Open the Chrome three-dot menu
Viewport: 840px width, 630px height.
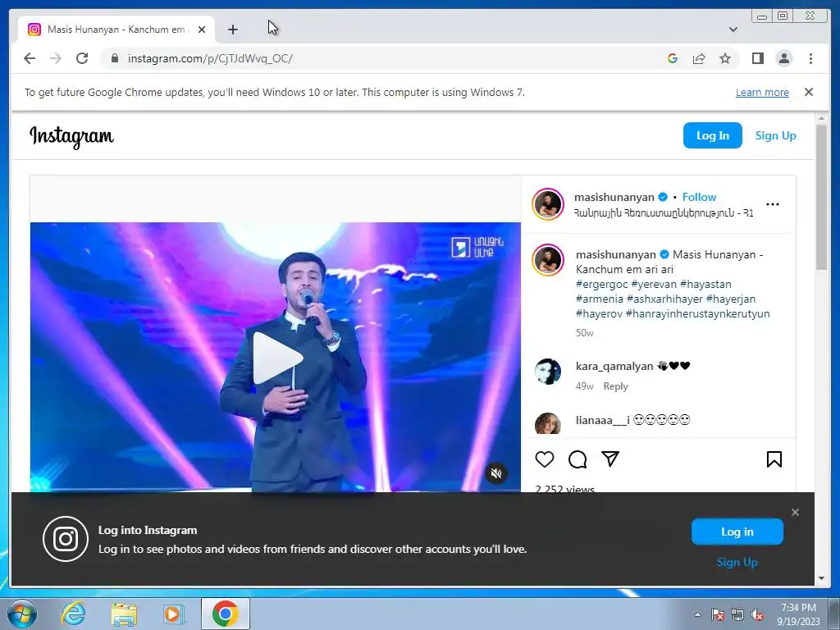click(810, 58)
